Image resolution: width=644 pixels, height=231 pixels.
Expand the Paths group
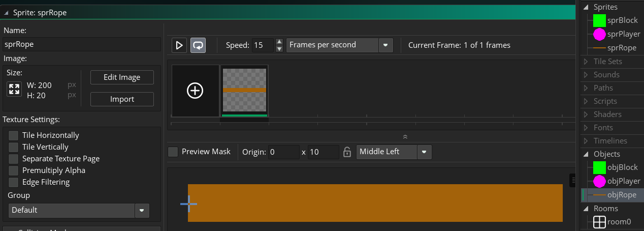coord(585,88)
